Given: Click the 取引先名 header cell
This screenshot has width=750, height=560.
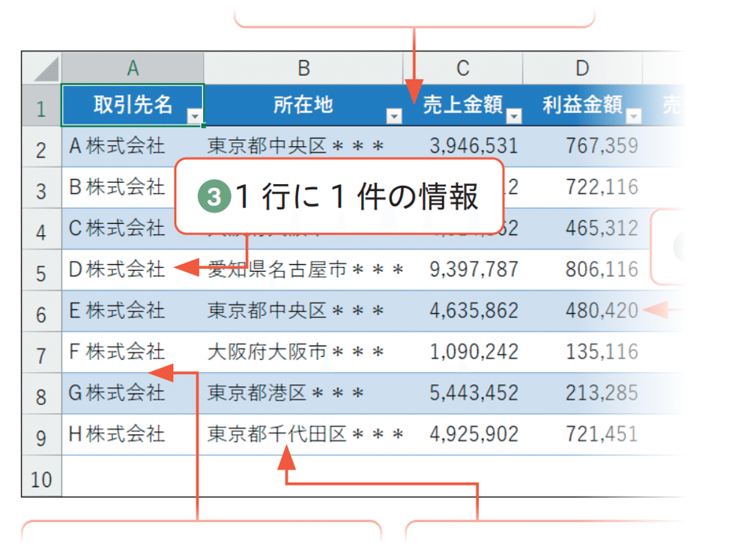Looking at the screenshot, I should pos(133,105).
